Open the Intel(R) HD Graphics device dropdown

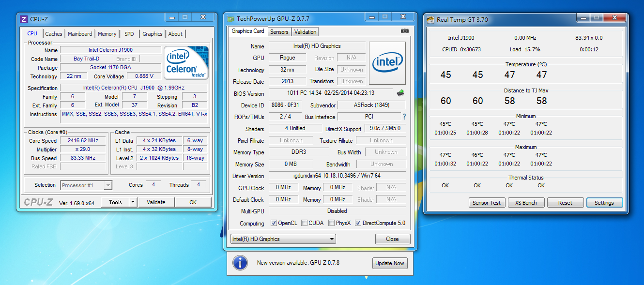click(x=283, y=239)
